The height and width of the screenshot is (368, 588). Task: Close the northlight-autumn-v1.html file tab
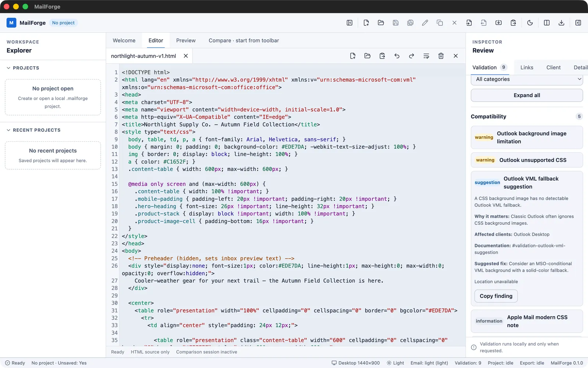[x=186, y=56]
